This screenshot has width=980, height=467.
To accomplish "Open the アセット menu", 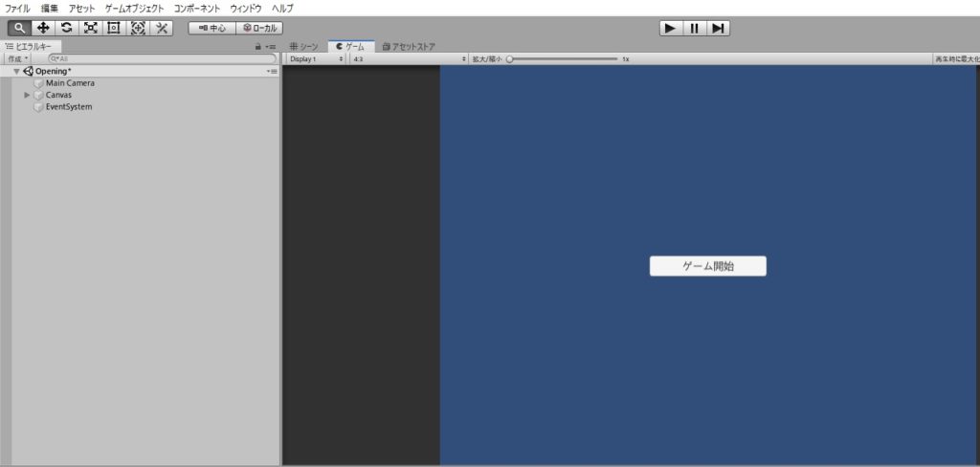I will pyautogui.click(x=82, y=9).
